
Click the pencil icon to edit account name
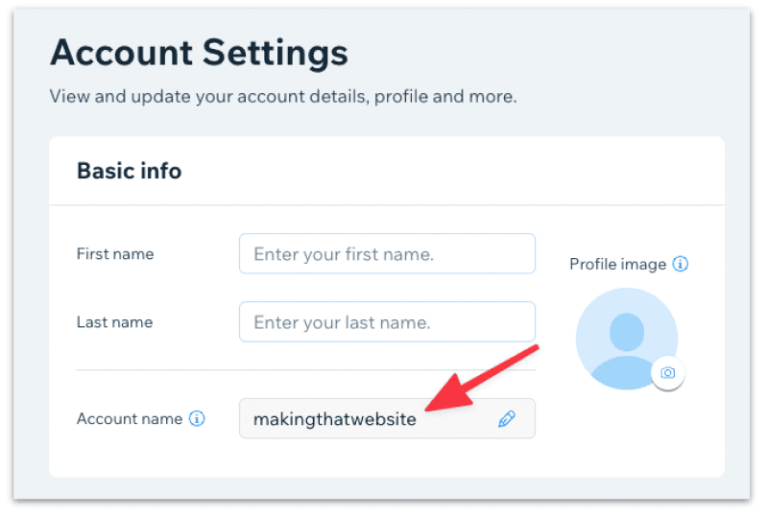pyautogui.click(x=507, y=419)
